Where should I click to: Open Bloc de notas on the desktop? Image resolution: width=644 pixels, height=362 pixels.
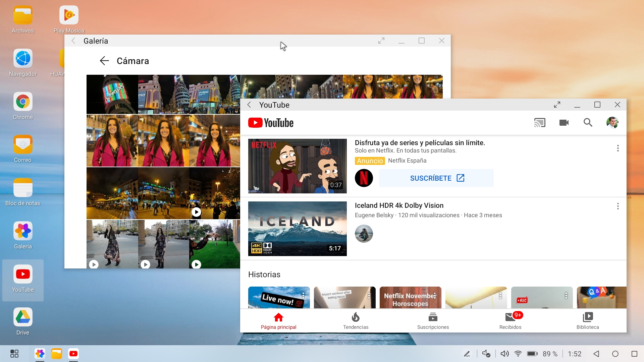(x=23, y=192)
